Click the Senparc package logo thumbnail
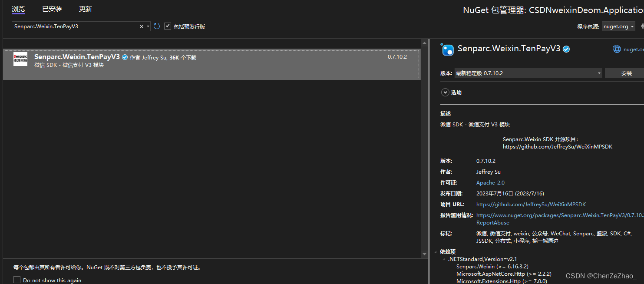 20,59
